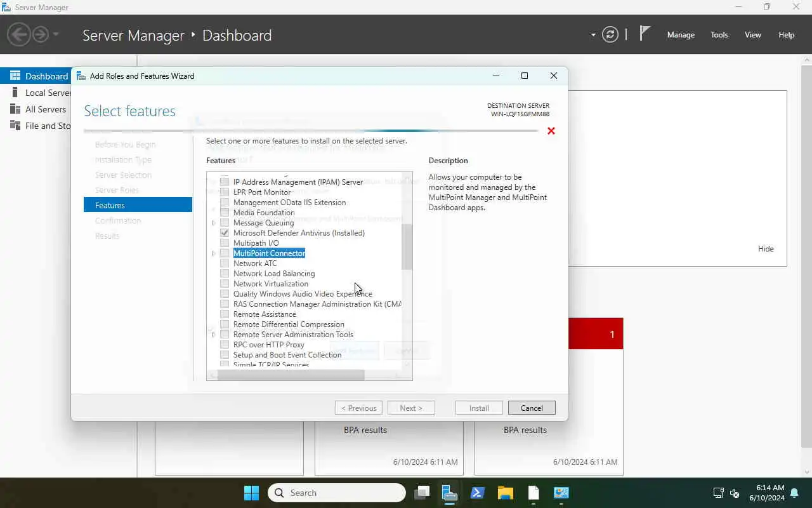Screen dimensions: 812x508
Task: Toggle Microsoft Defender Antivirus checkbox
Action: click(x=225, y=233)
